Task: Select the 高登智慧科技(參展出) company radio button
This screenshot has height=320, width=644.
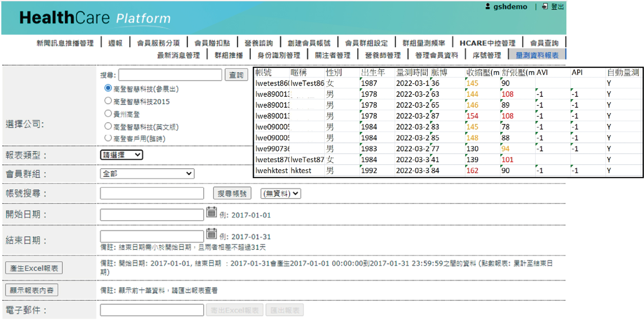Action: (108, 88)
